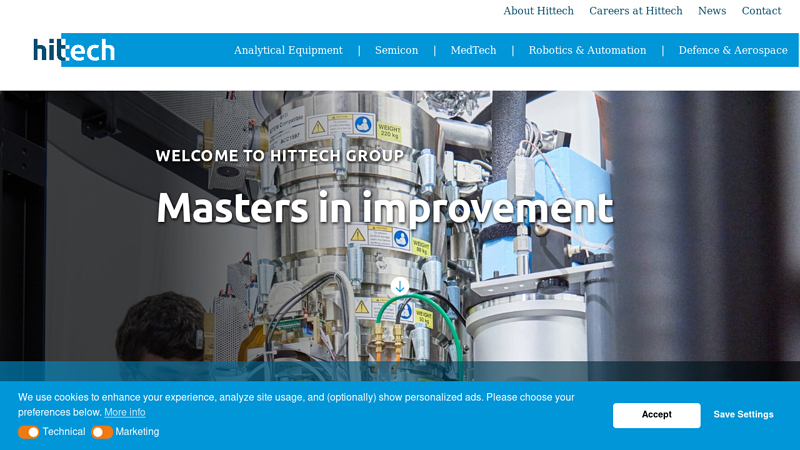800x450 pixels.
Task: Click the Save Settings button
Action: [743, 415]
